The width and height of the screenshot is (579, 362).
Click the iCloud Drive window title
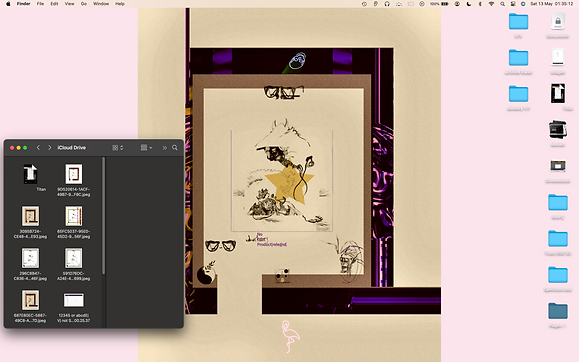72,148
